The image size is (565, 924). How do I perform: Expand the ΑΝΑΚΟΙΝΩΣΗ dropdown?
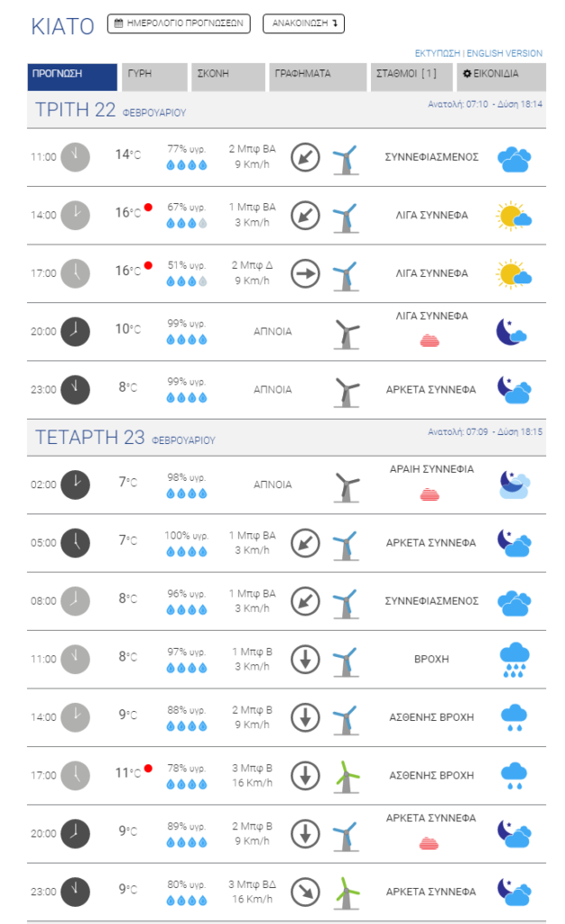[x=303, y=23]
